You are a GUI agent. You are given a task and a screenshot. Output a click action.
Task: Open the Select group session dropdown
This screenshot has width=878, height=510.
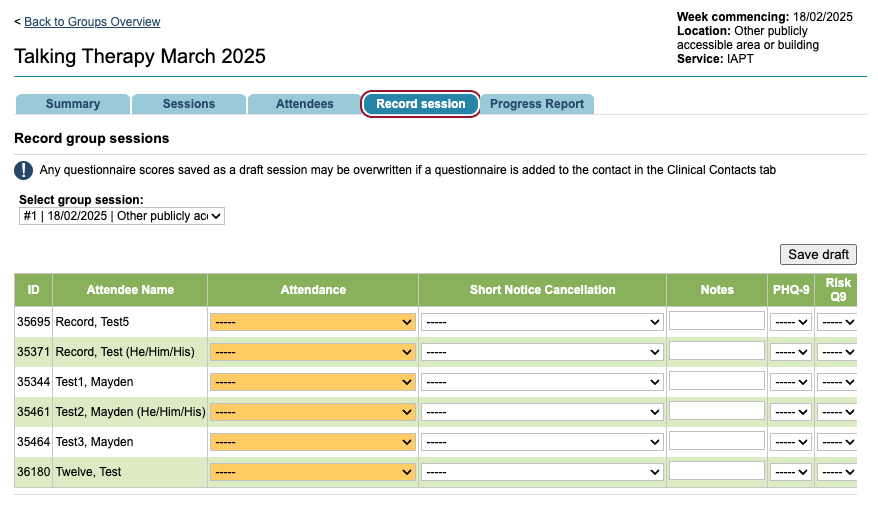[x=121, y=216]
